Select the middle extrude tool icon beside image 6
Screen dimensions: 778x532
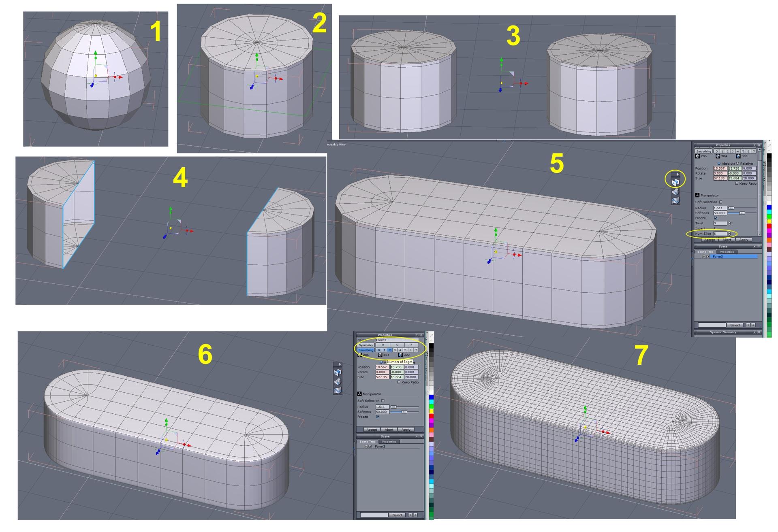pyautogui.click(x=338, y=381)
